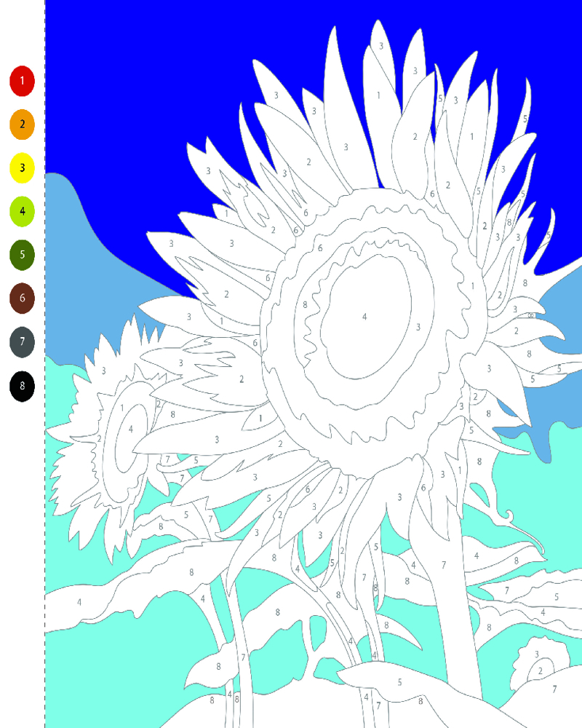The width and height of the screenshot is (582, 728).
Task: Select lime green swatch number 4
Action: click(x=22, y=212)
